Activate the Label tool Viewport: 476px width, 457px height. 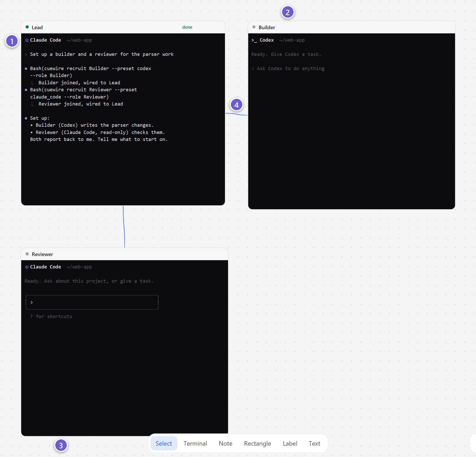290,443
